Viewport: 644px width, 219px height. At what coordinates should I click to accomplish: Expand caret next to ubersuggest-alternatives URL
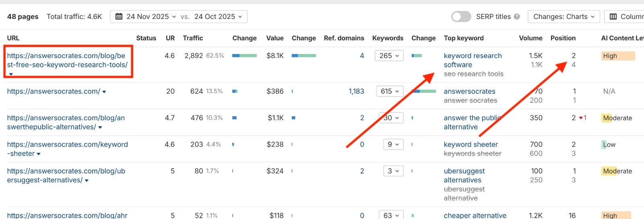(x=87, y=181)
